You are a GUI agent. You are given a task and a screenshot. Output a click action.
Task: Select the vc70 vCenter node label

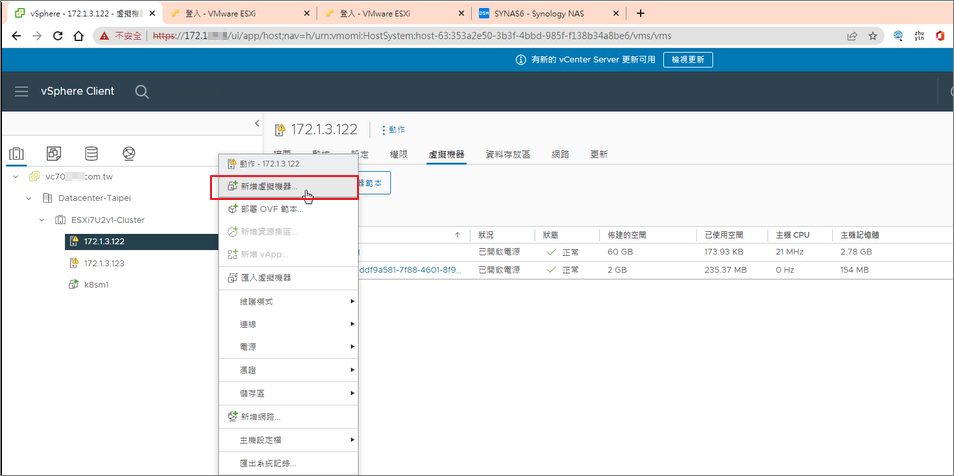[x=80, y=177]
